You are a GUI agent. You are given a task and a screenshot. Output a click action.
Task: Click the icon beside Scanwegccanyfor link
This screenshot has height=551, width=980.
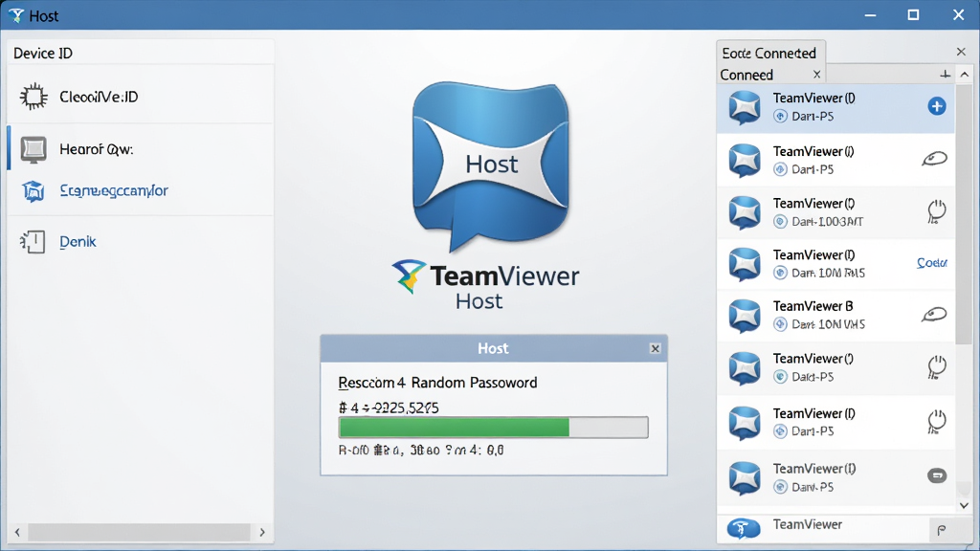(33, 190)
